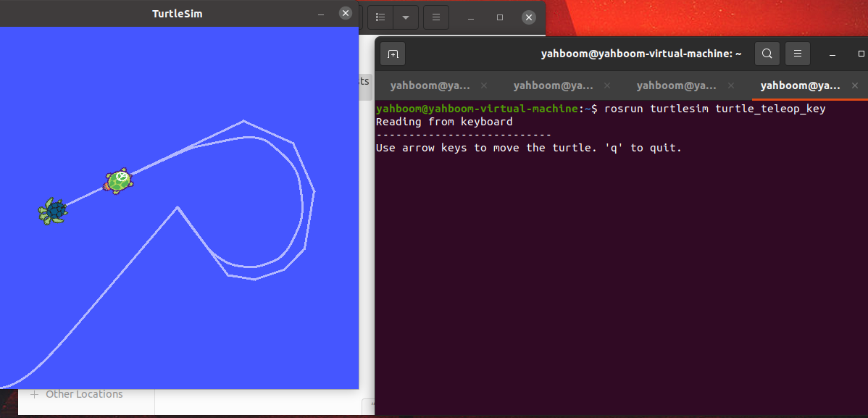Click the green turtle in TurtleSim
Screen dimensions: 868x418
click(119, 181)
